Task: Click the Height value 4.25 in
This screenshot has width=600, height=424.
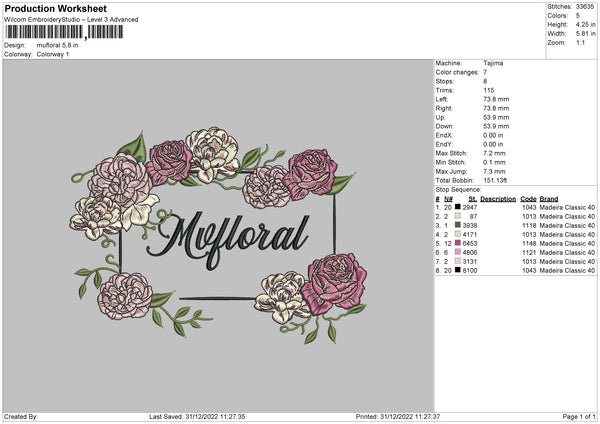Action: click(x=585, y=24)
